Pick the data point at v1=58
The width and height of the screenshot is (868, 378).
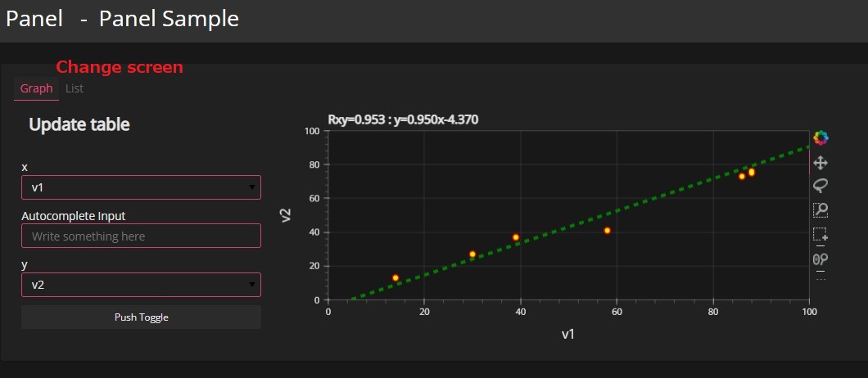[x=608, y=230]
